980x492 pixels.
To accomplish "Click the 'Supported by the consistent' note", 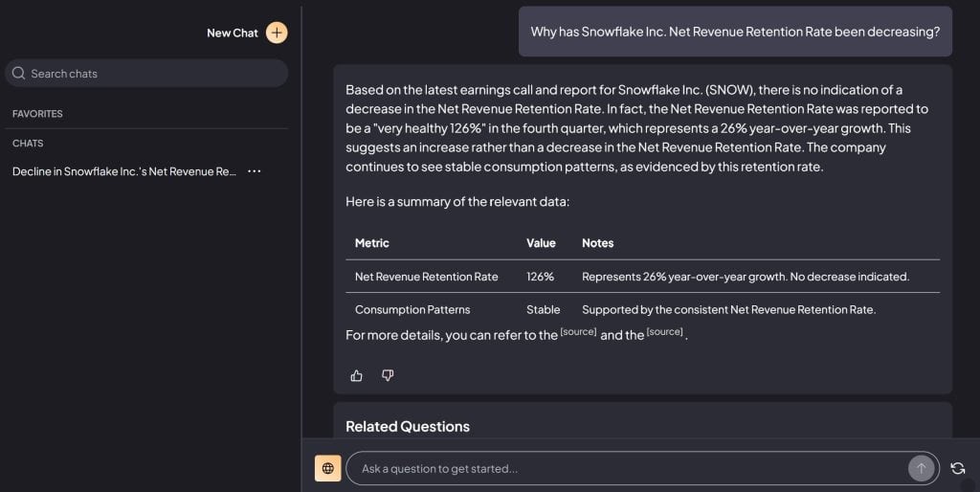I will (x=728, y=309).
